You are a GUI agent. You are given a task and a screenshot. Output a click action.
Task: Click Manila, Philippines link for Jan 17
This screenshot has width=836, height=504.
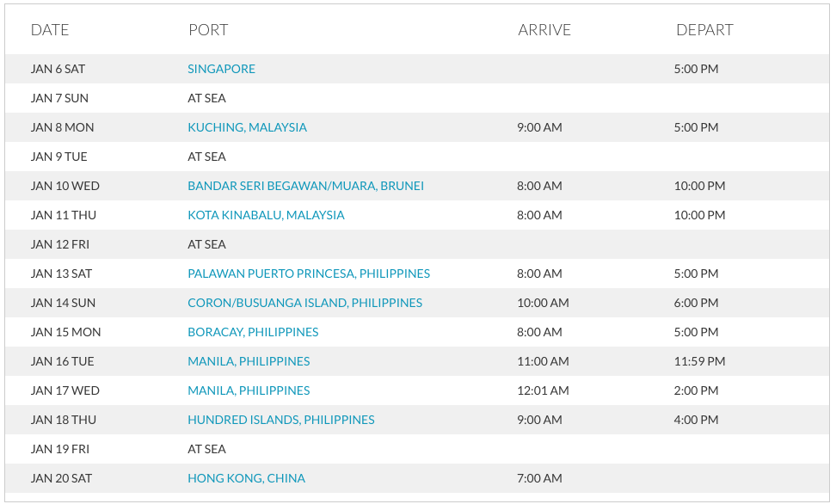249,390
